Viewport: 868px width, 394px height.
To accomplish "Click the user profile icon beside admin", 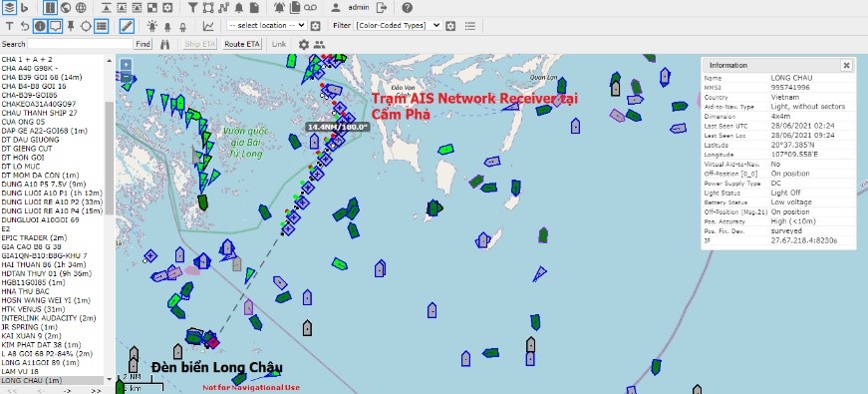I will click(x=336, y=8).
